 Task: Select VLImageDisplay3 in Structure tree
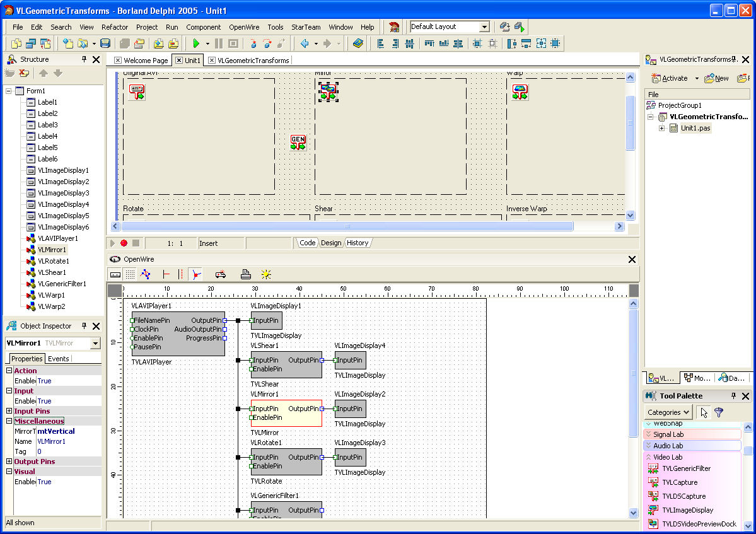coord(63,193)
